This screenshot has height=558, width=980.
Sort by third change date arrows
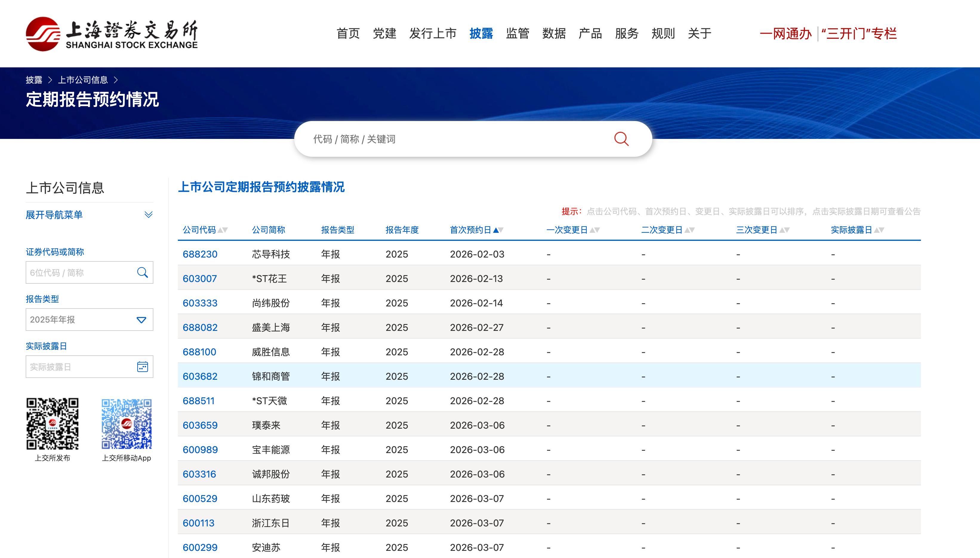click(784, 230)
